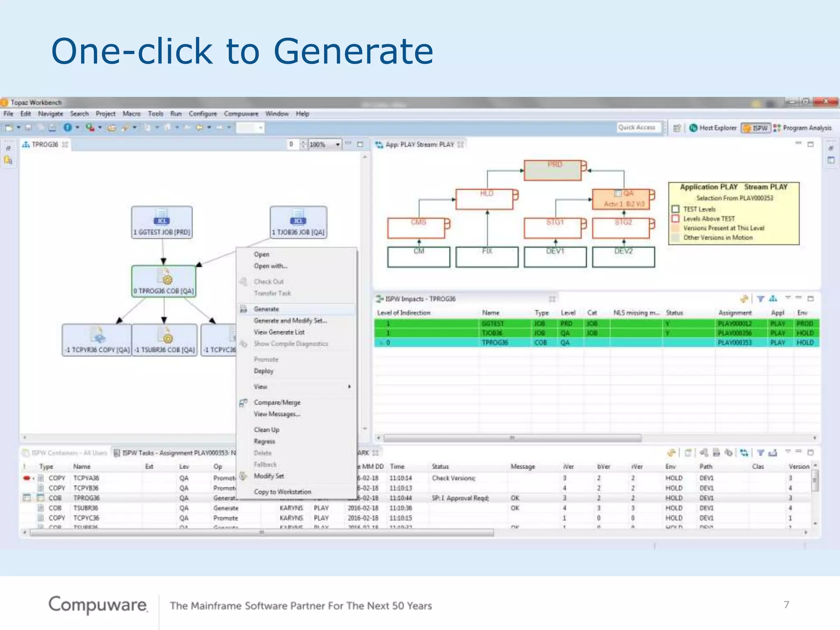
Task: Open view menu triangle in ISPW Tasks panel
Action: point(787,452)
